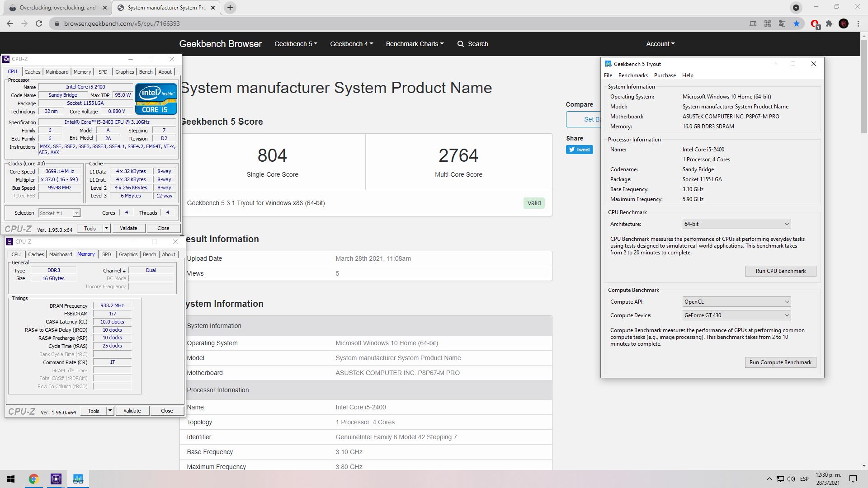Reload the Geekbench page
The image size is (868, 488).
point(39,23)
